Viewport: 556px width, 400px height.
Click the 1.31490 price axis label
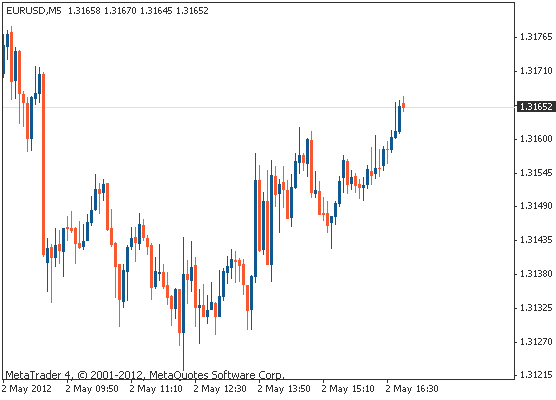click(536, 206)
